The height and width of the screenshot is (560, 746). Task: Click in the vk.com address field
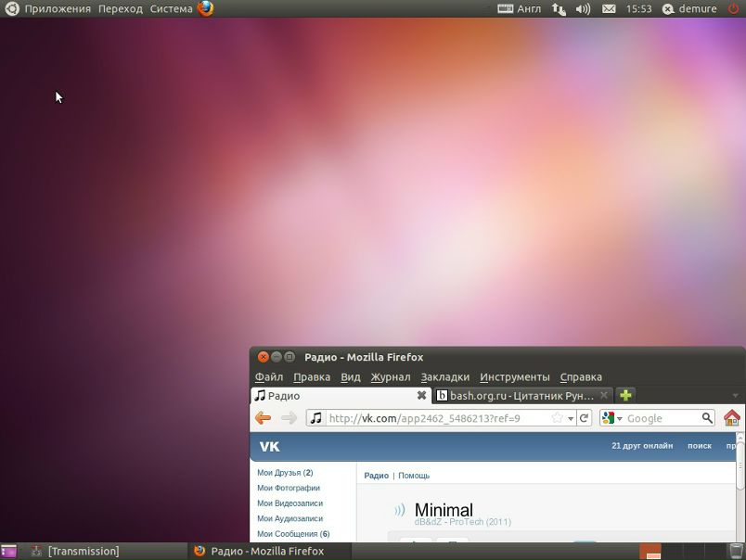[436, 418]
